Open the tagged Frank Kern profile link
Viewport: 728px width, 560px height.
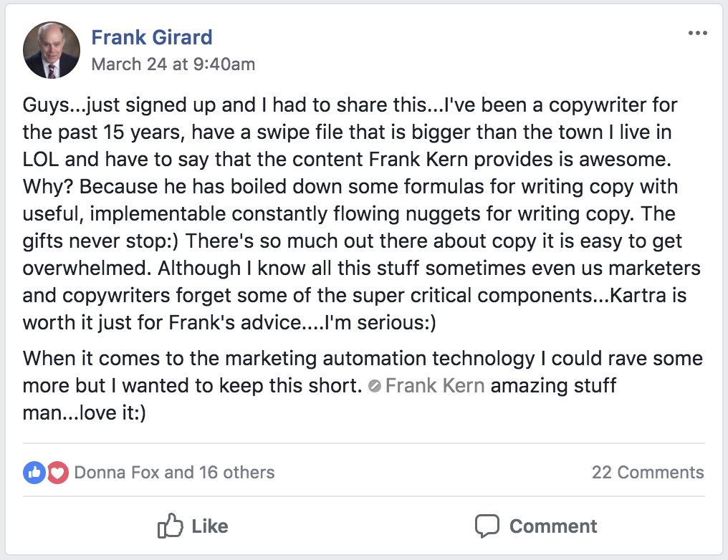(x=435, y=386)
